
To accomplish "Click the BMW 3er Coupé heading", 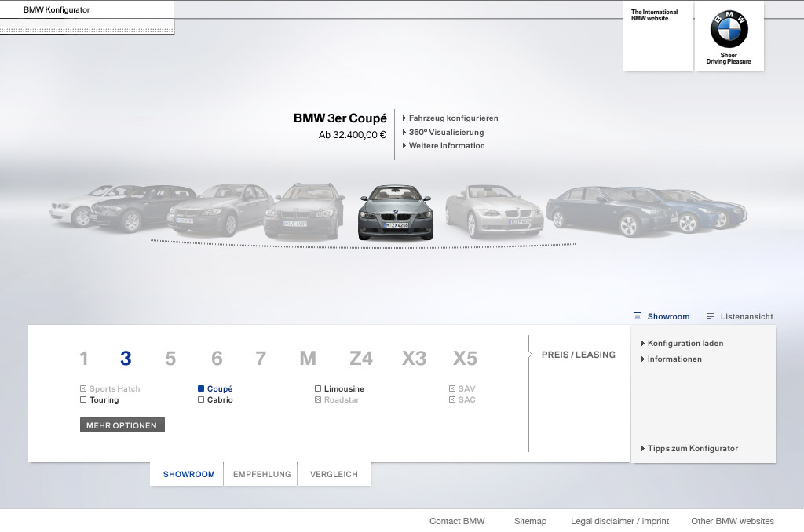I will 340,118.
